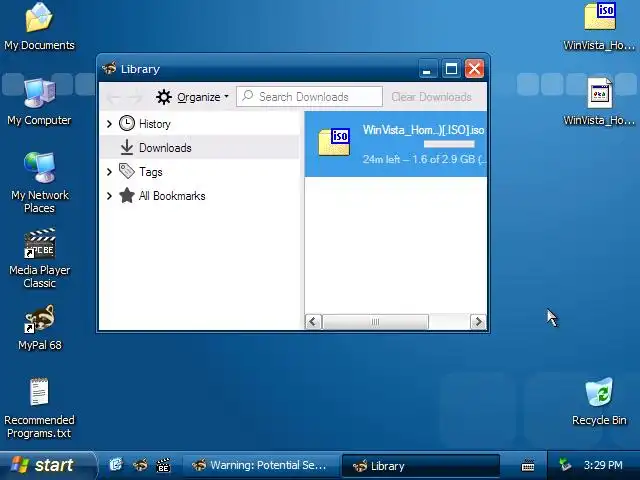Expand the History tree node
This screenshot has width=640, height=480.
point(109,123)
